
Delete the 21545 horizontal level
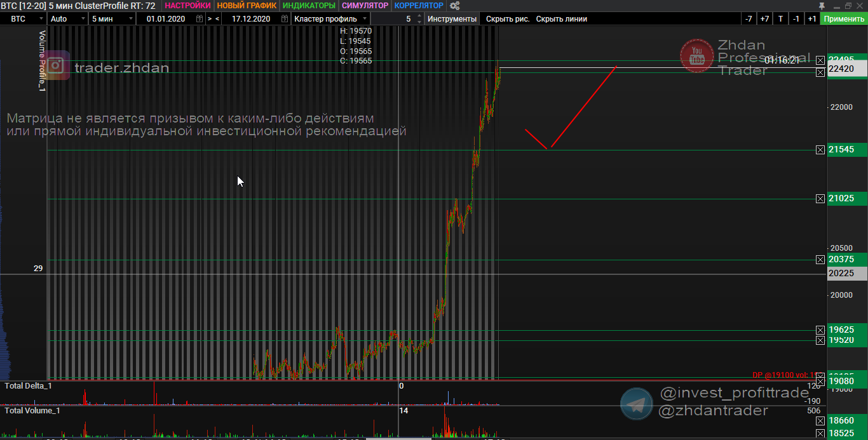click(x=820, y=150)
